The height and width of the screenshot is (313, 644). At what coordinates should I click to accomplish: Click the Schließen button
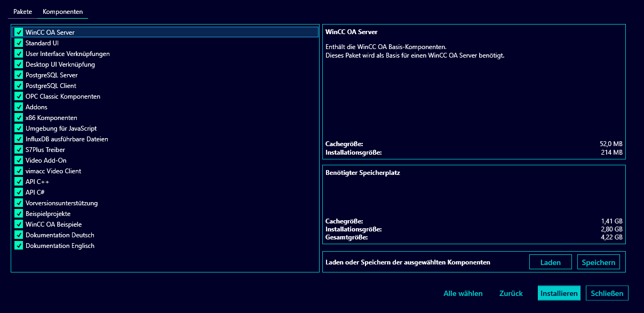point(607,293)
